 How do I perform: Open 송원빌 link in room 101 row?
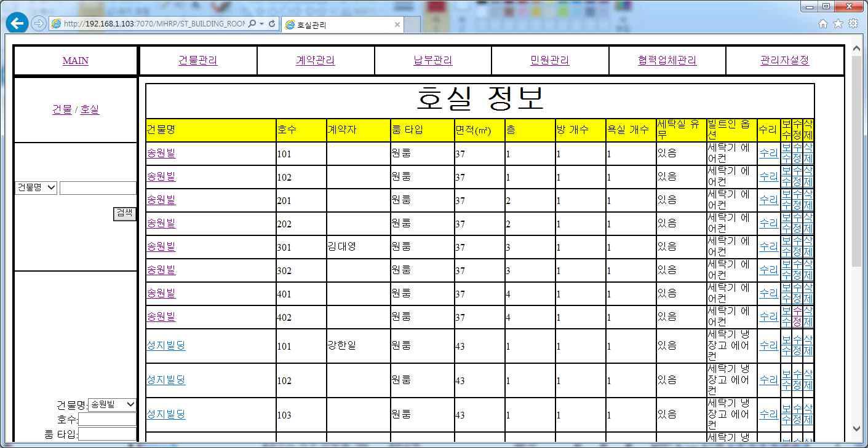(x=161, y=154)
